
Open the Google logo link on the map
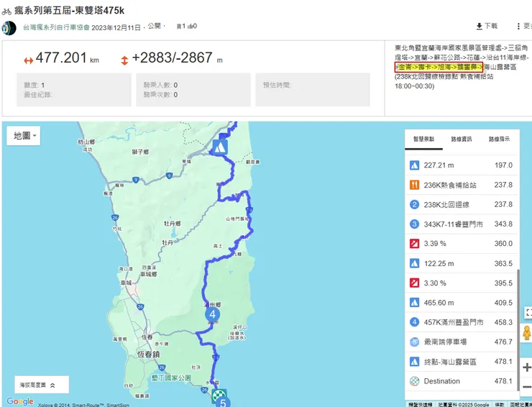click(x=20, y=401)
